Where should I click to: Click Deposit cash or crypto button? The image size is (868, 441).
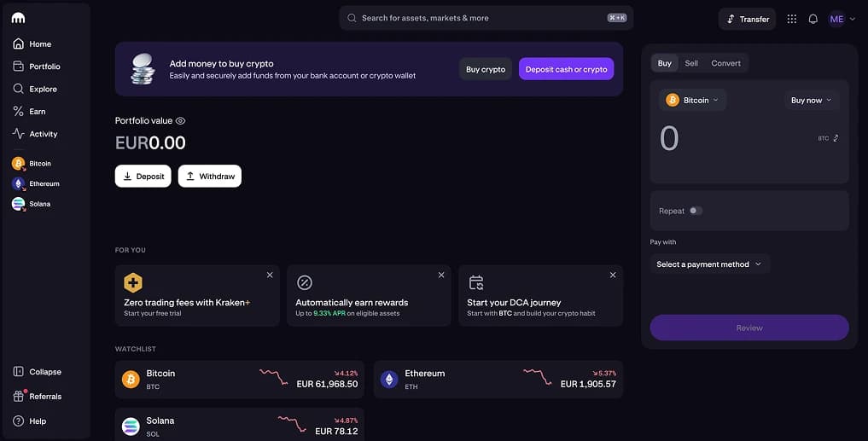[566, 69]
